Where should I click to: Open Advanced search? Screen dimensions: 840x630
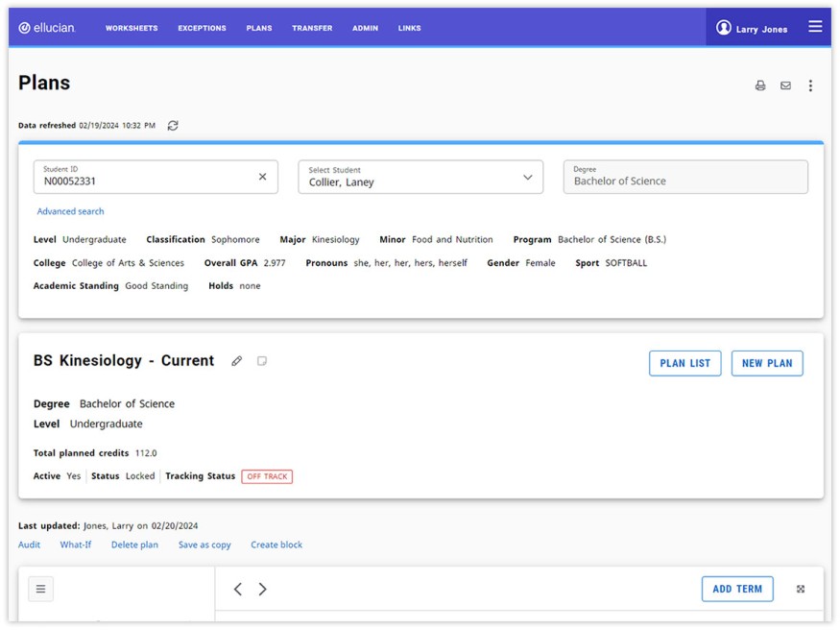70,210
